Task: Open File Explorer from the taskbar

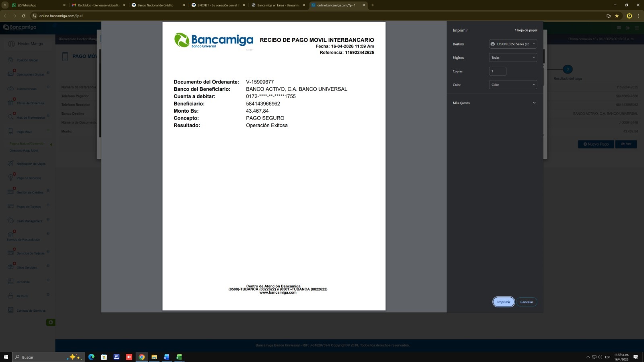Action: (x=154, y=357)
